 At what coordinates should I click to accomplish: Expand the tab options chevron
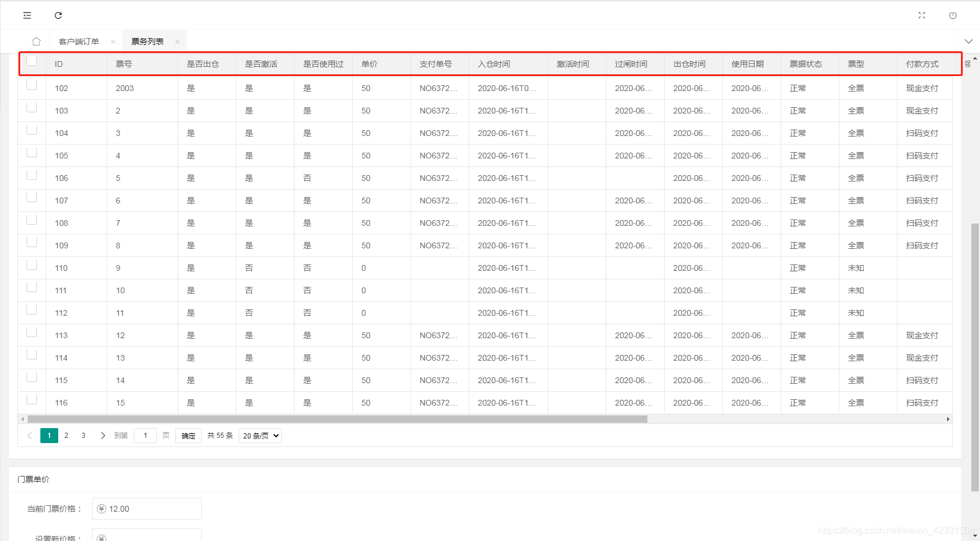968,41
